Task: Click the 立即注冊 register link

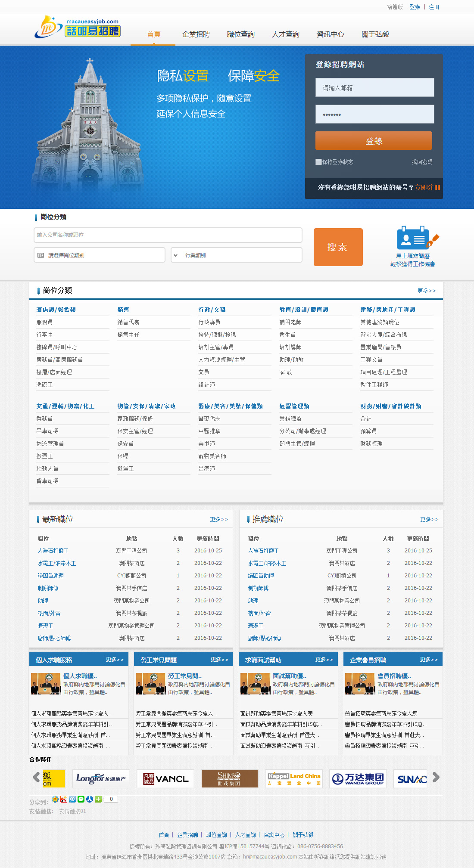Action: coord(427,187)
